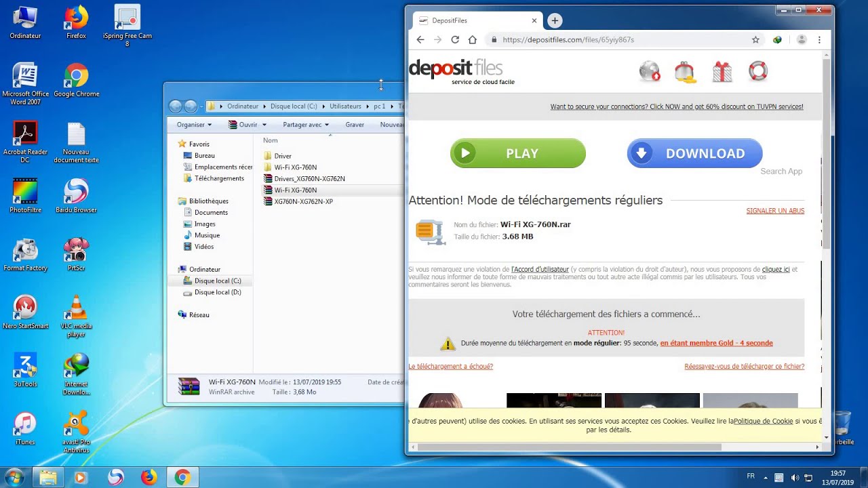Open the Ordinateur desktop icon
This screenshot has width=868, height=488.
click(25, 22)
